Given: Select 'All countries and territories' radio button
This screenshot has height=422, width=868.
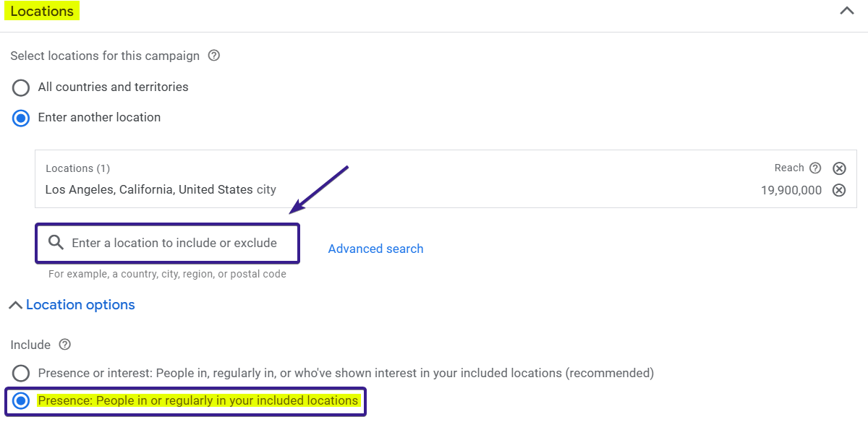Looking at the screenshot, I should tap(21, 87).
